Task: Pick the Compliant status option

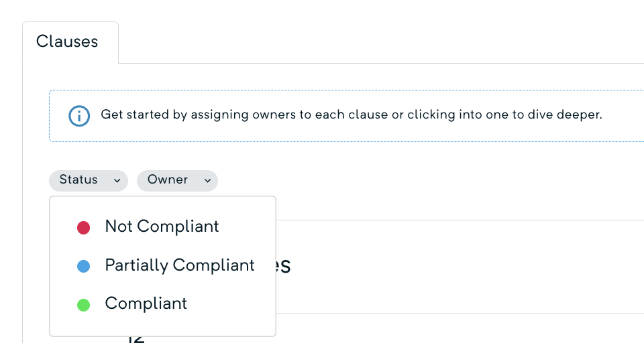Action: pos(146,303)
